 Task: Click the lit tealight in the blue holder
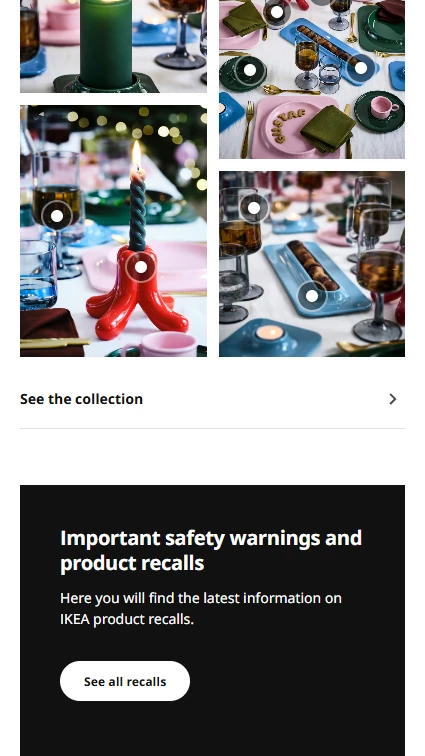click(270, 332)
